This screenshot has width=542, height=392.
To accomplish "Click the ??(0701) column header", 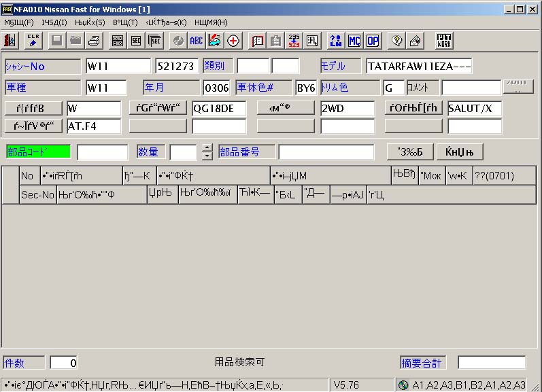I will pos(505,176).
